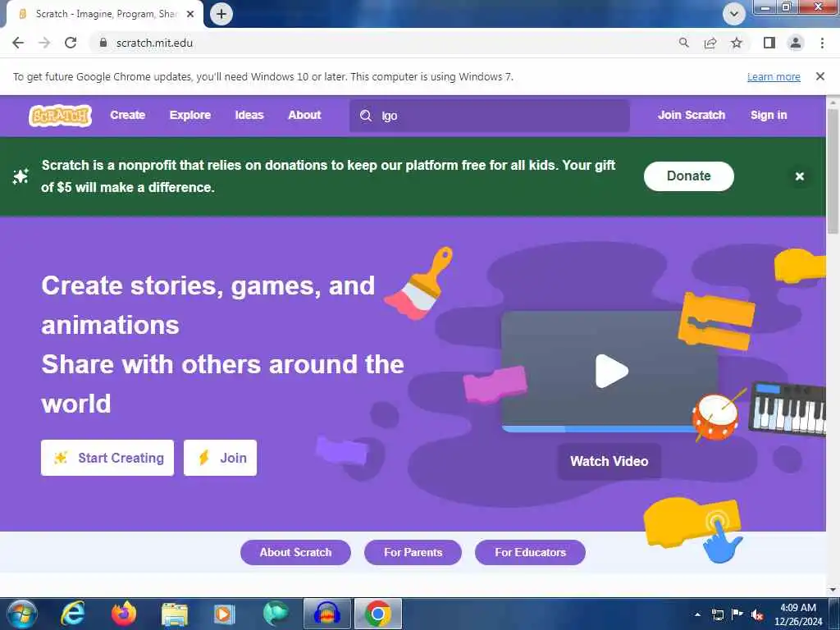
Task: Click the zoom magnifier icon in address bar
Action: [683, 43]
